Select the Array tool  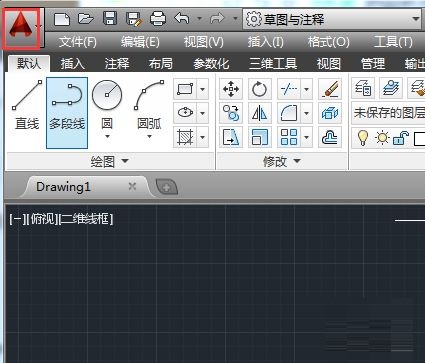[x=289, y=137]
